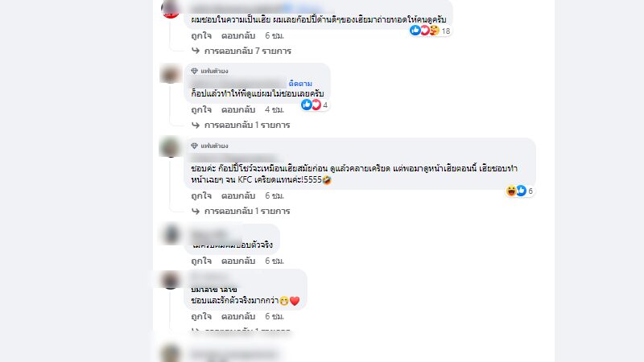Reply to the comment posted 4 ชม. ago
Image resolution: width=644 pixels, height=362 pixels.
238,109
